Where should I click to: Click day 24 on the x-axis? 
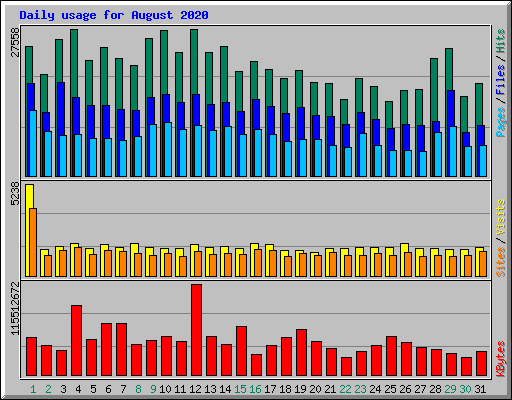(x=375, y=389)
